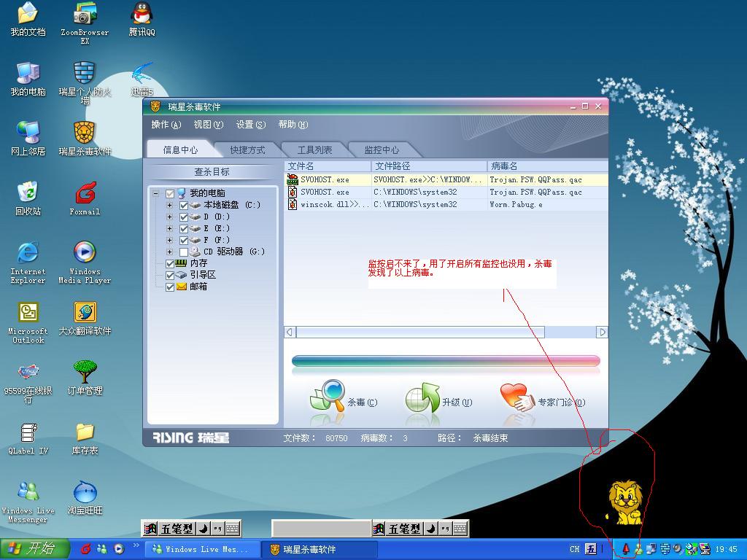Open the 专家门诊 heart icon
747x560 pixels.
pyautogui.click(x=517, y=397)
